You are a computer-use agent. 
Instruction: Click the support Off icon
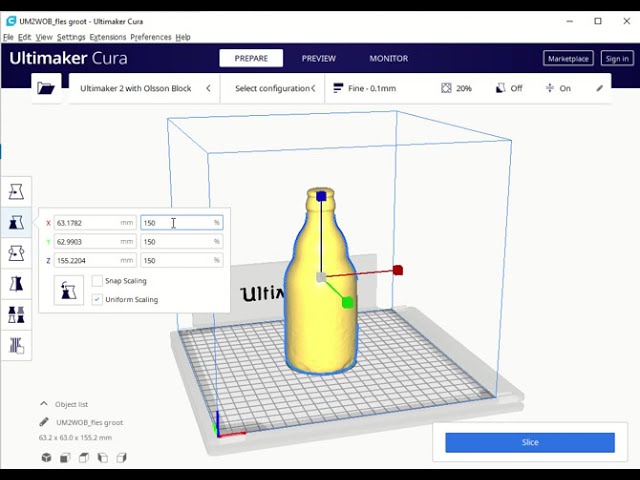[500, 88]
